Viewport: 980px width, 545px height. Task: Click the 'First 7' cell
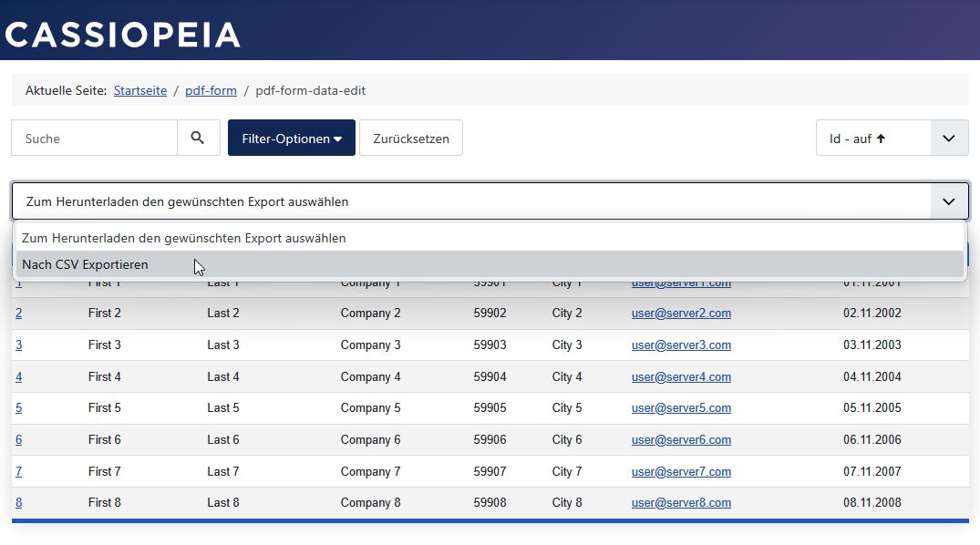pyautogui.click(x=104, y=472)
